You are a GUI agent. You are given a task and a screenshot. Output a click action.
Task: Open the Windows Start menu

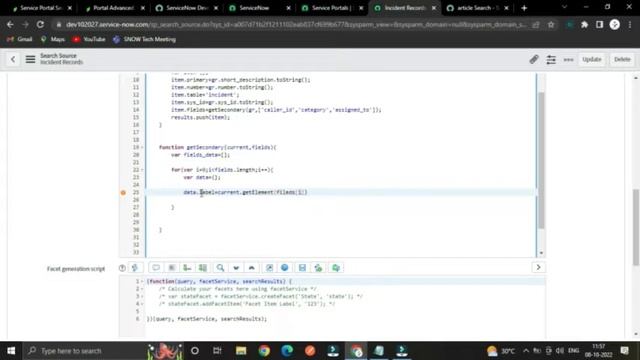11,351
